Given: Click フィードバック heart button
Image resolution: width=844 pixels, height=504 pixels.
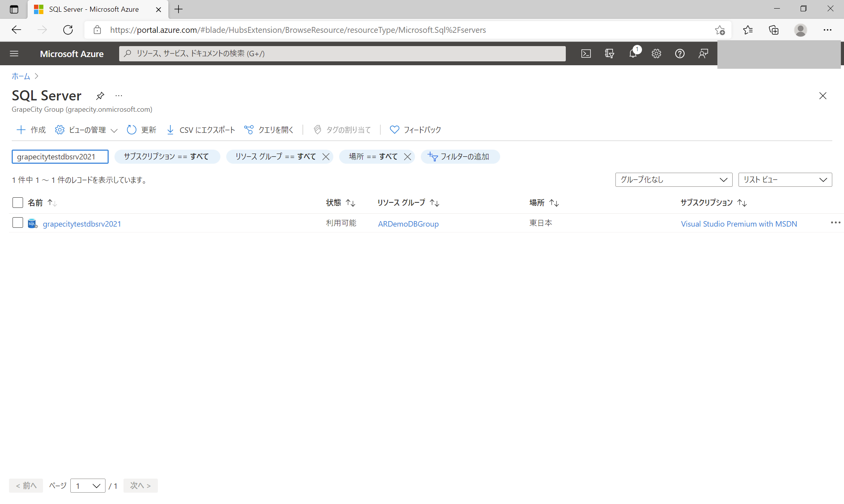Looking at the screenshot, I should 415,130.
